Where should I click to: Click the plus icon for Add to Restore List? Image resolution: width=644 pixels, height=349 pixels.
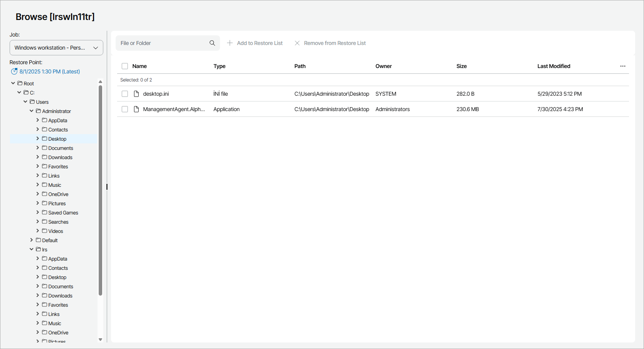[x=230, y=43]
